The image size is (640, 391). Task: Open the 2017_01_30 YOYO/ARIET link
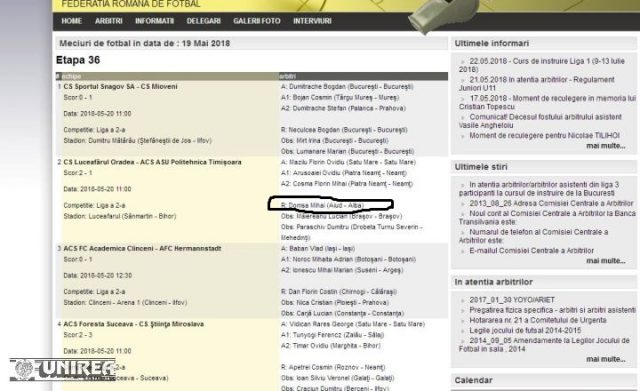[x=512, y=300]
